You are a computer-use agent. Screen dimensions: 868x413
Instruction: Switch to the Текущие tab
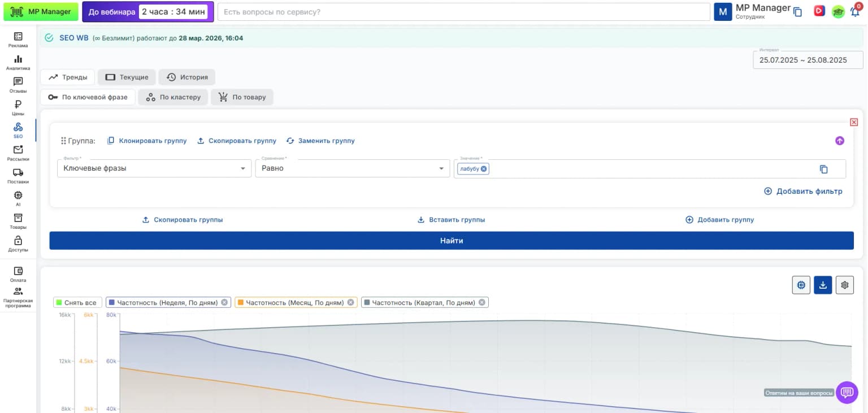[x=127, y=77]
